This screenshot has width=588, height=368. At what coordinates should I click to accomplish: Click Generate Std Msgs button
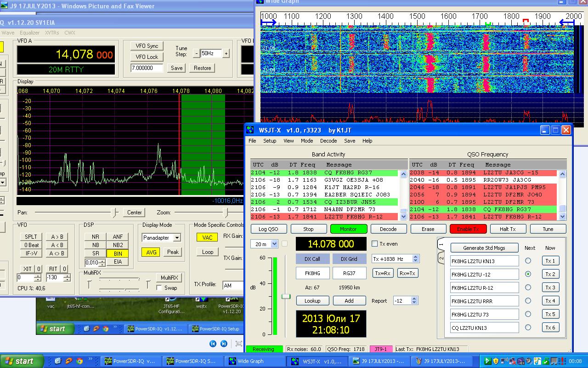point(484,248)
